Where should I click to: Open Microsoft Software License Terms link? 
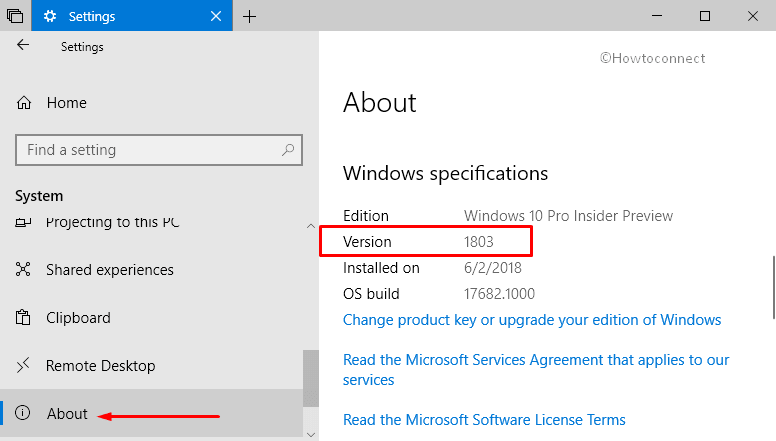(484, 420)
